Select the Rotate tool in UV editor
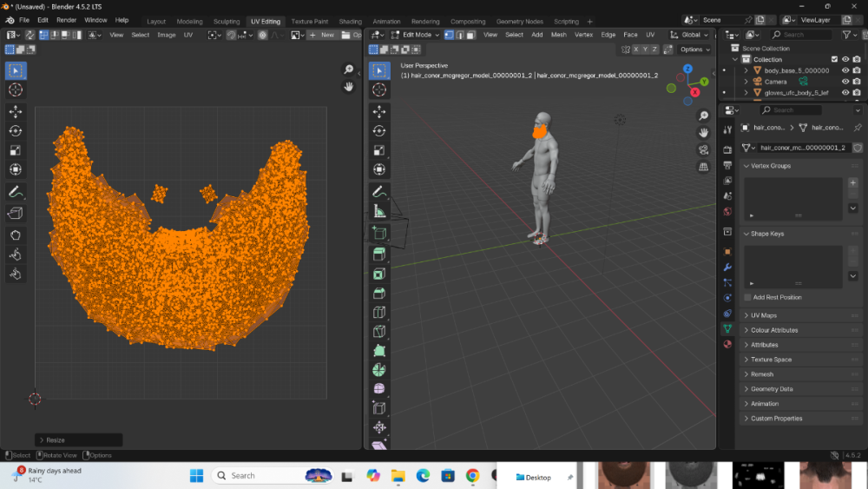The image size is (868, 489). click(x=16, y=131)
